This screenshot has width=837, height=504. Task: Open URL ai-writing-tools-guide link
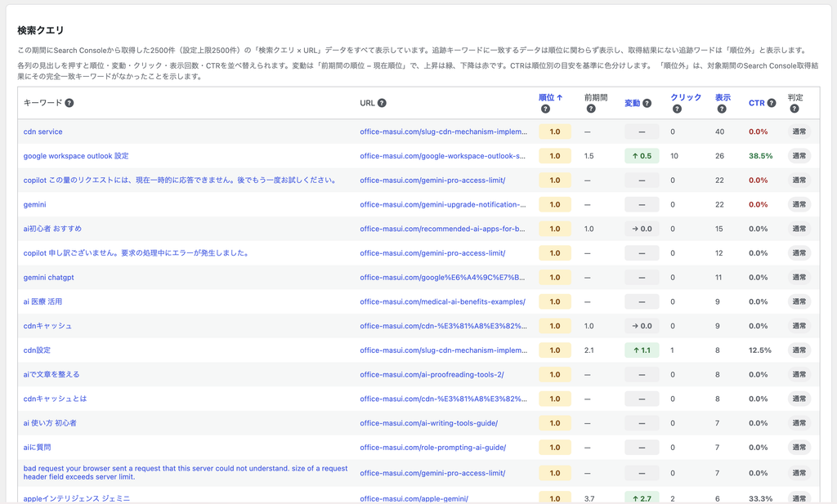tap(428, 423)
